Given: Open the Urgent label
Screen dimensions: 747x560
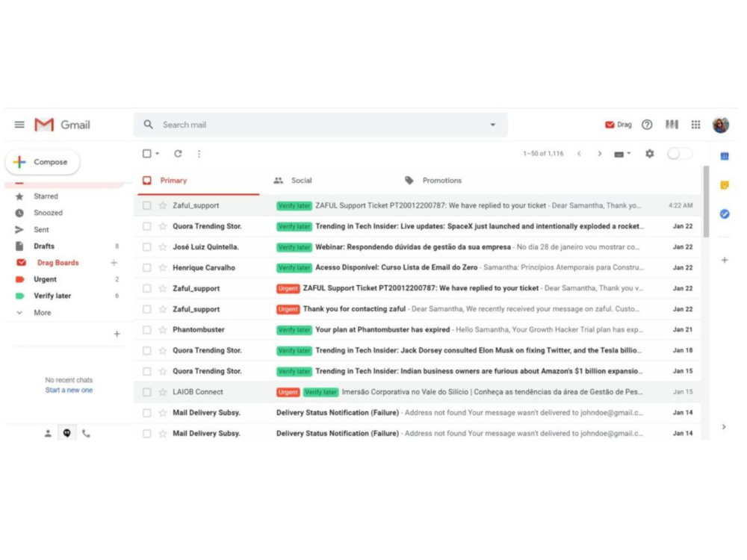Looking at the screenshot, I should tap(45, 279).
